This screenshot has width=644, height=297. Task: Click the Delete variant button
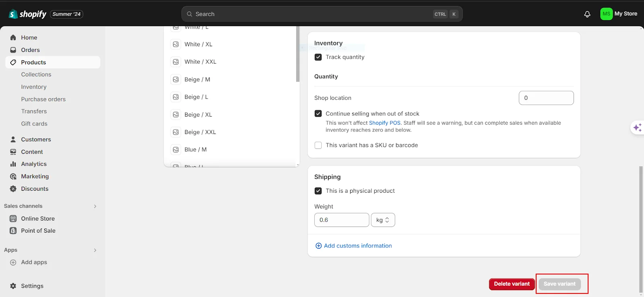(x=512, y=284)
